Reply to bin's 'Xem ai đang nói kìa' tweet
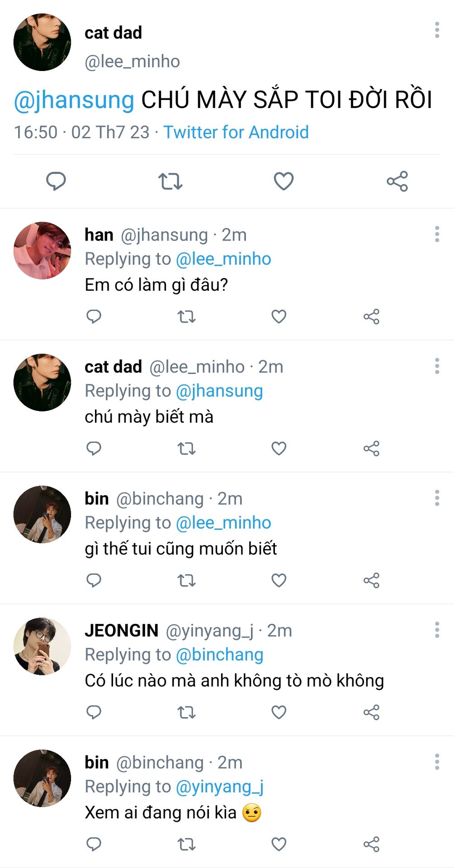Screen dimensions: 454x868 tap(94, 844)
